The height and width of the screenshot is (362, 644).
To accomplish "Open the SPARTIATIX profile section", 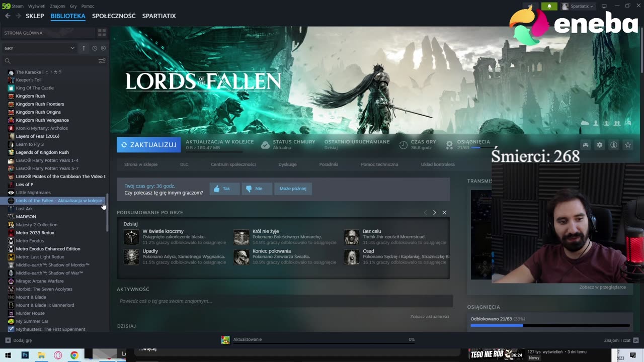I will (x=159, y=16).
